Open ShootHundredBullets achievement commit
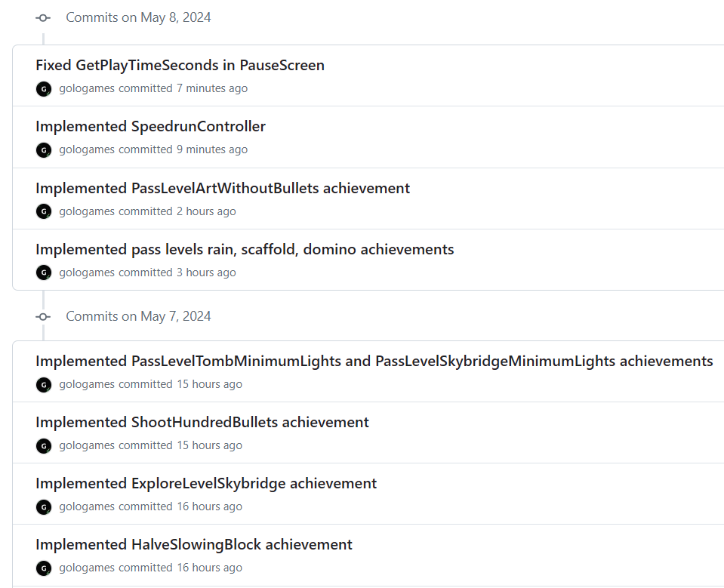This screenshot has height=588, width=724. pos(202,422)
